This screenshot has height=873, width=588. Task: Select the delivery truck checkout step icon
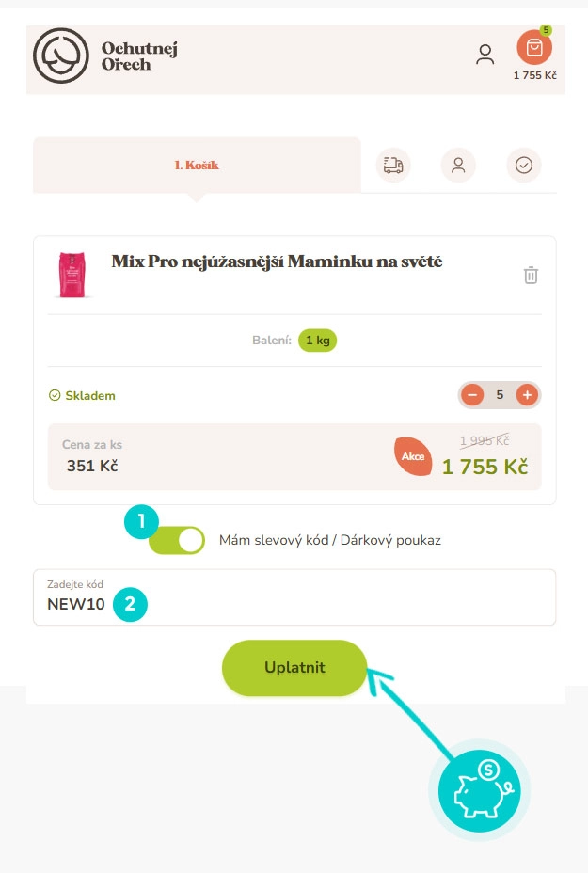point(392,165)
